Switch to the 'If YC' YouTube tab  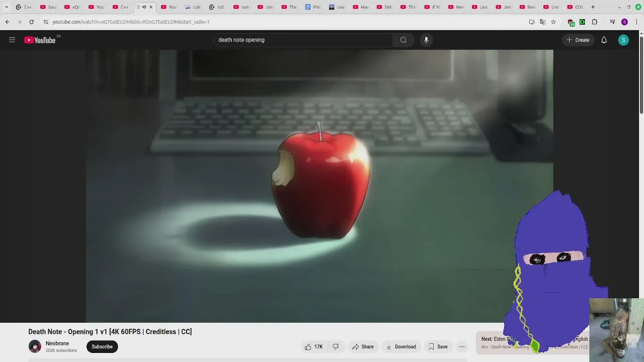(433, 7)
